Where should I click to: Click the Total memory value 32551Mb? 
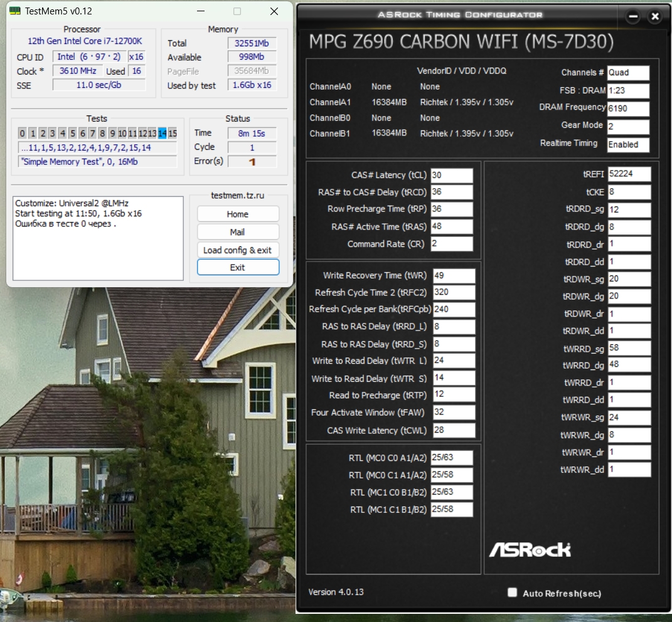point(252,43)
